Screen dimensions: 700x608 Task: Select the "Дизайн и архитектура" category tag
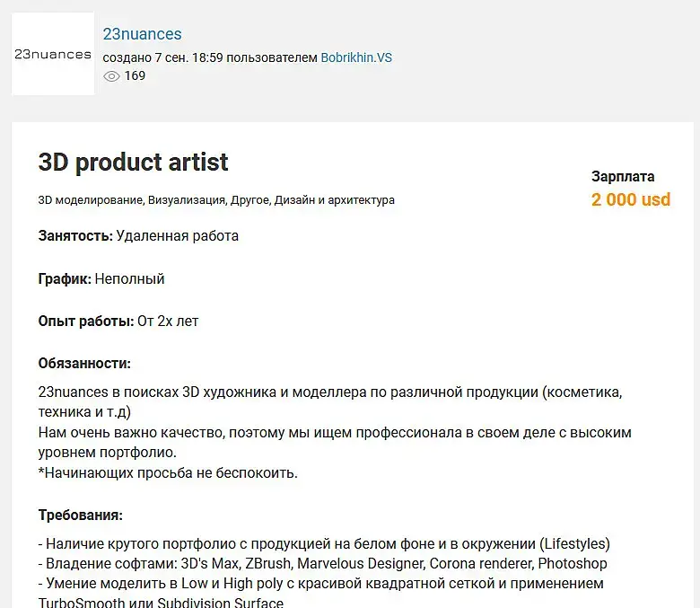coord(334,200)
